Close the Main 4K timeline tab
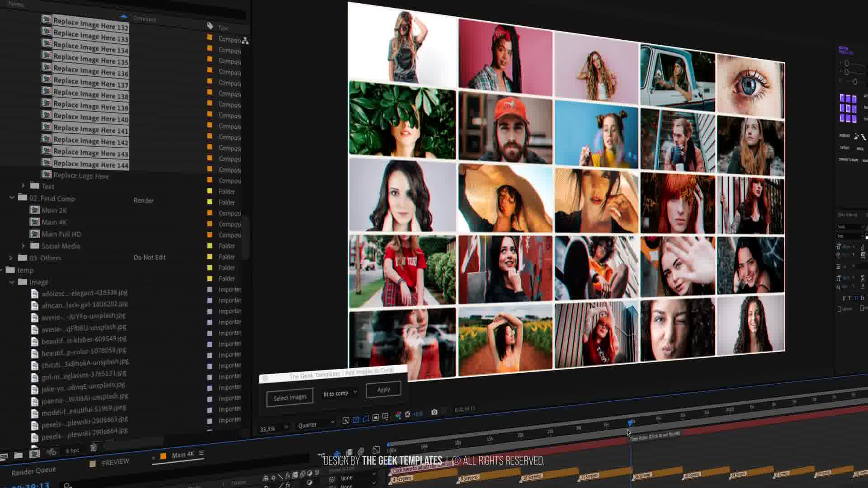868x488 pixels. [153, 458]
